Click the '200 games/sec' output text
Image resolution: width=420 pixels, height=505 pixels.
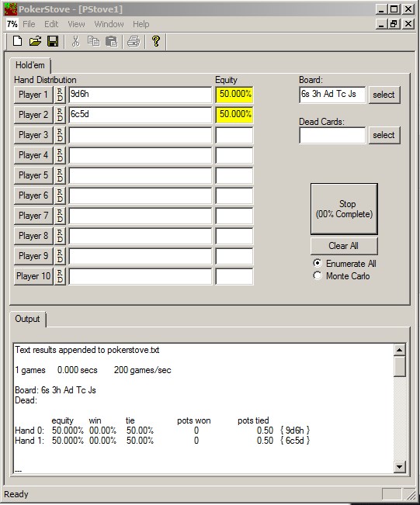click(143, 370)
